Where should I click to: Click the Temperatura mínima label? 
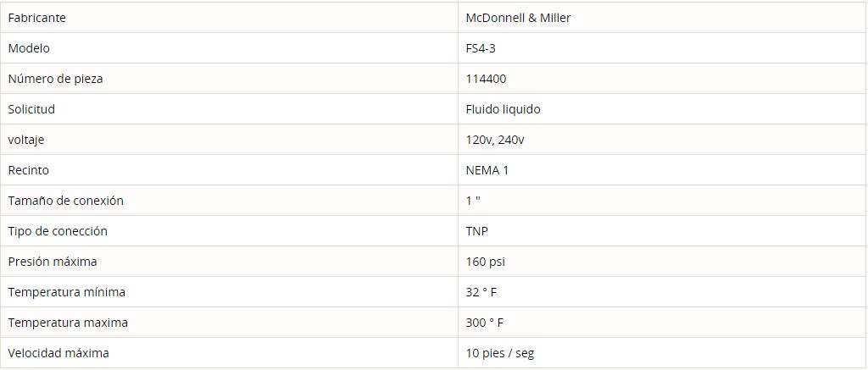pyautogui.click(x=67, y=292)
